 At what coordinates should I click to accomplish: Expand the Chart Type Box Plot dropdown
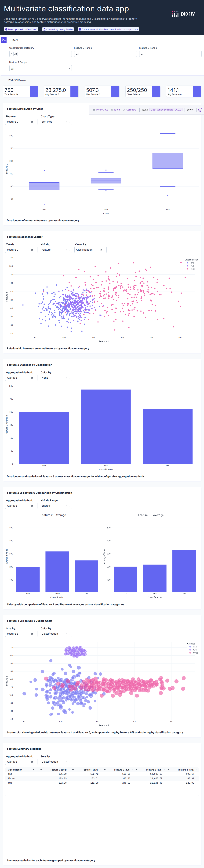click(56, 122)
